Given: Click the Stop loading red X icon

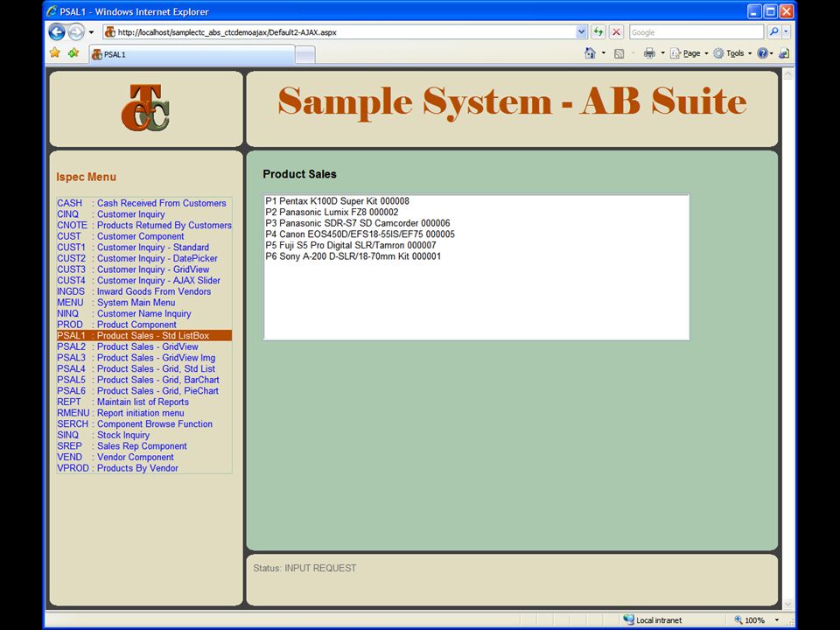Looking at the screenshot, I should pos(617,32).
